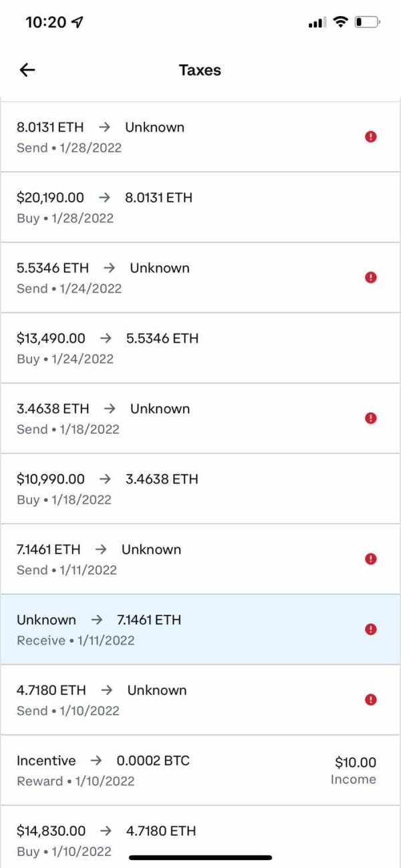Tap the Wi-Fi status icon
Viewport: 401px width, 868px height.
point(340,22)
